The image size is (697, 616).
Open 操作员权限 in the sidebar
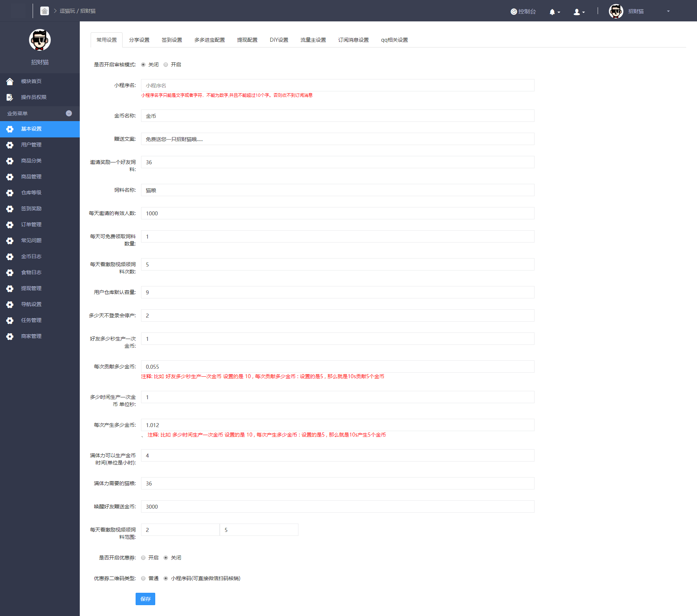[40, 97]
